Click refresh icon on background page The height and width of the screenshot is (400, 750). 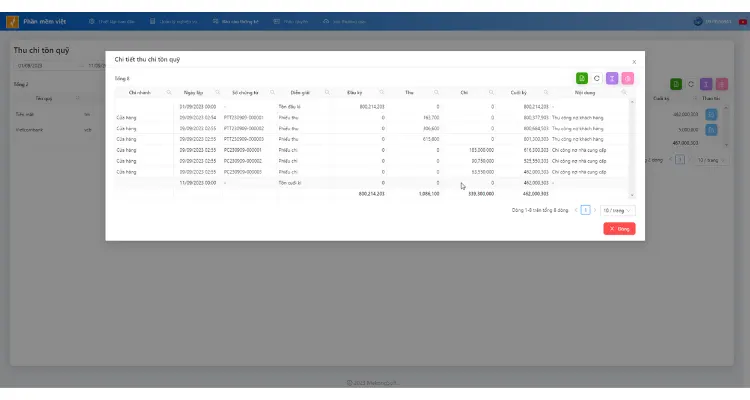(x=691, y=84)
